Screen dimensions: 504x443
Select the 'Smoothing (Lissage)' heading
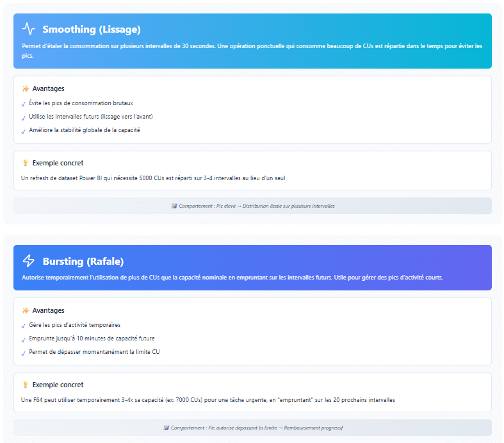tap(91, 29)
